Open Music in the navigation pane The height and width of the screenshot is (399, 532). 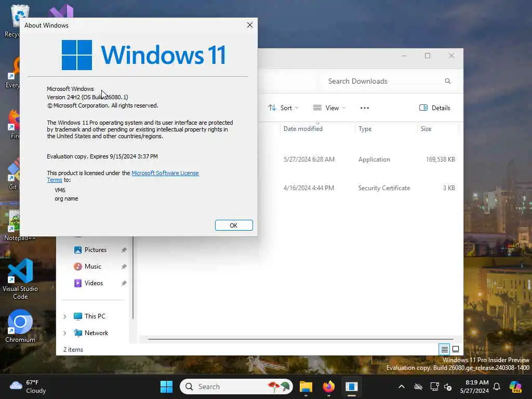[92, 267]
